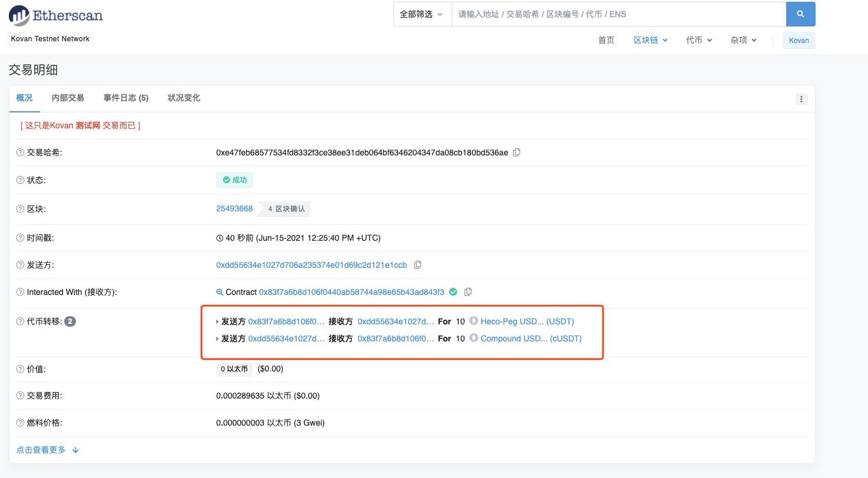Screen dimensions: 868x478
Task: Focus the address/hash search input field
Action: [x=619, y=14]
